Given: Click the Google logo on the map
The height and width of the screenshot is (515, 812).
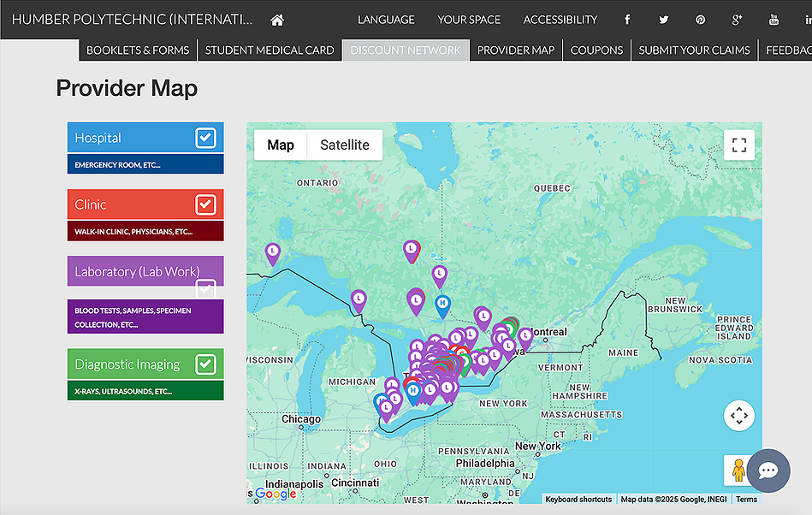Looking at the screenshot, I should 276,494.
